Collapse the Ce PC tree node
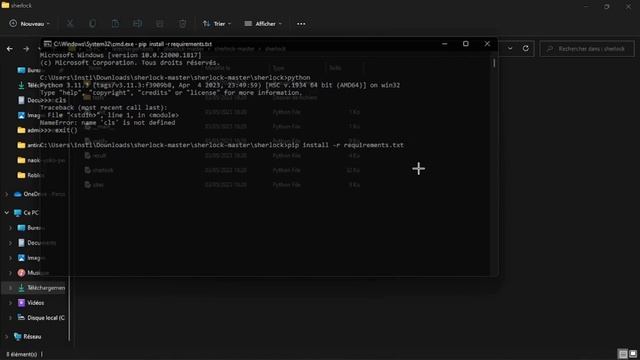640x360 pixels. click(7, 213)
